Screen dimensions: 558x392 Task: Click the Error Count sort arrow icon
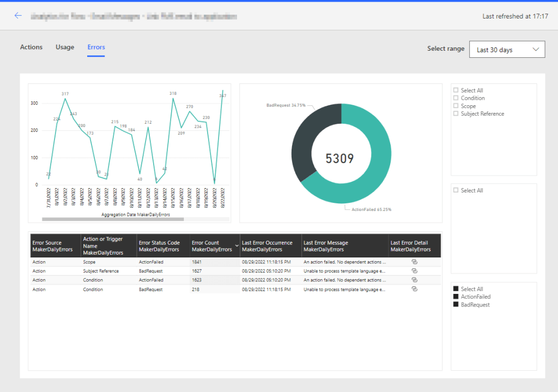(x=236, y=246)
